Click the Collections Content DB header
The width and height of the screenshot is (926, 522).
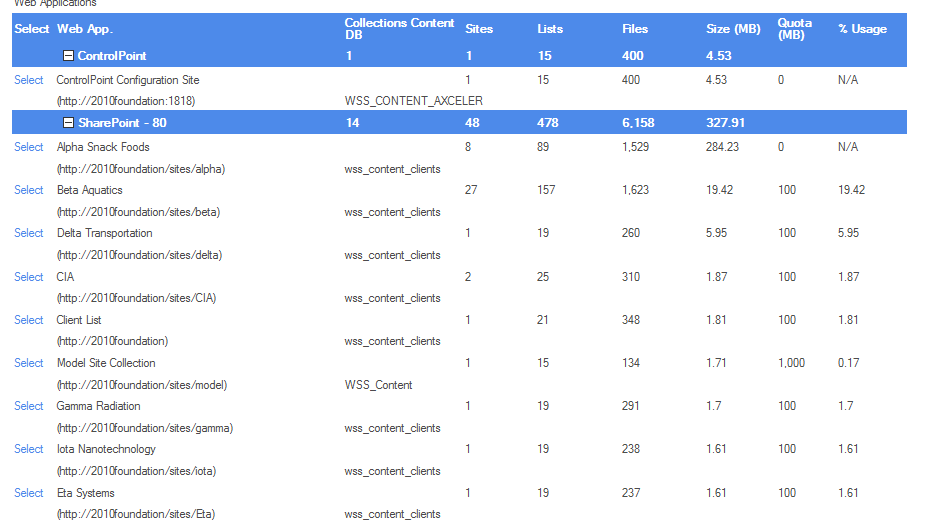coord(399,29)
